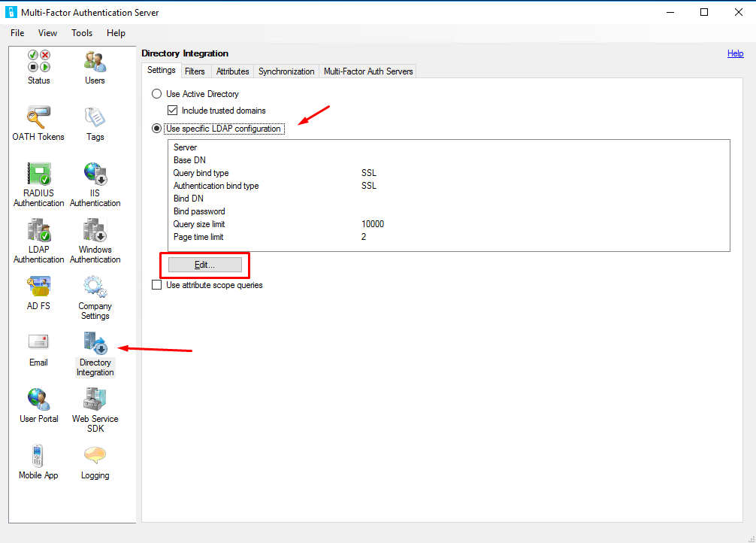Open LDAP Authentication section
756x543 pixels.
point(38,230)
